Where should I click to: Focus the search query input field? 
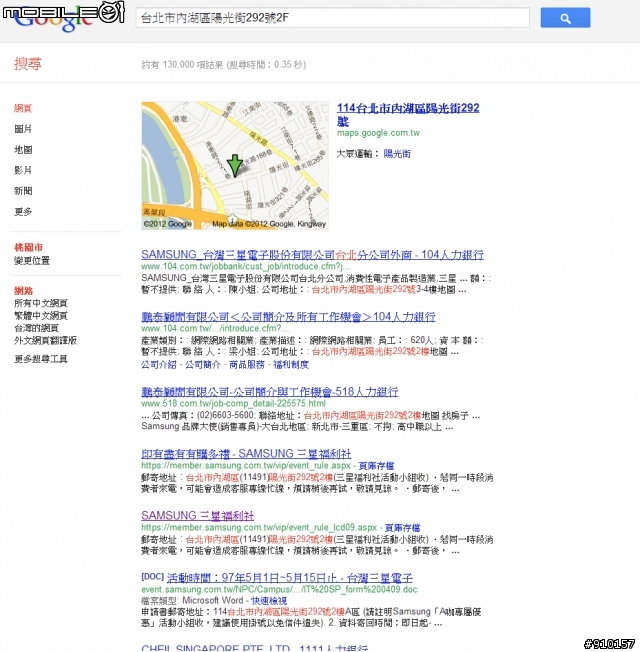333,18
